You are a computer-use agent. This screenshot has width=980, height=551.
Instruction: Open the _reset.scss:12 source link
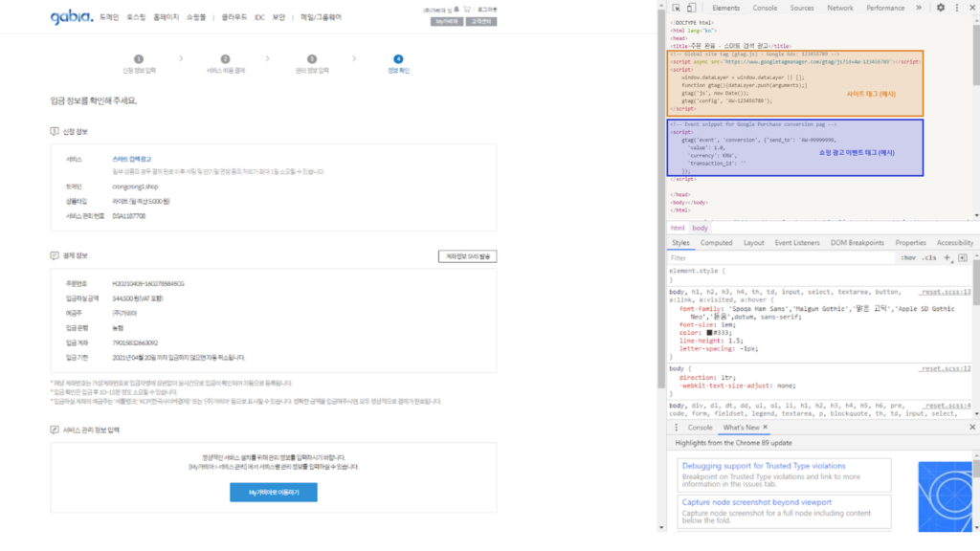tap(945, 368)
